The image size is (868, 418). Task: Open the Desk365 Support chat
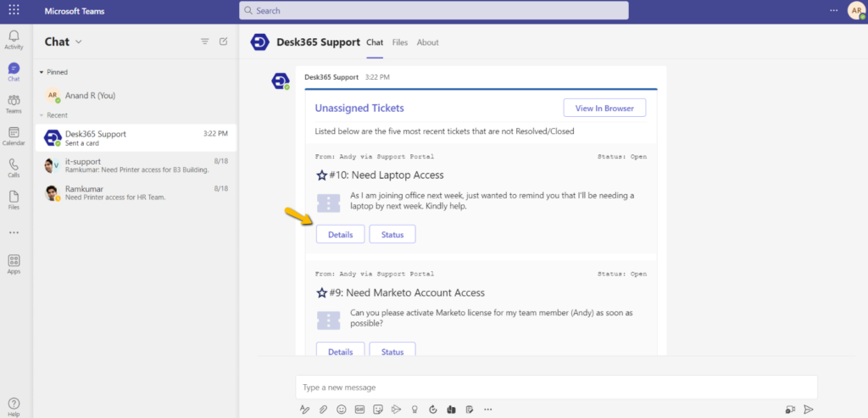[x=136, y=138]
